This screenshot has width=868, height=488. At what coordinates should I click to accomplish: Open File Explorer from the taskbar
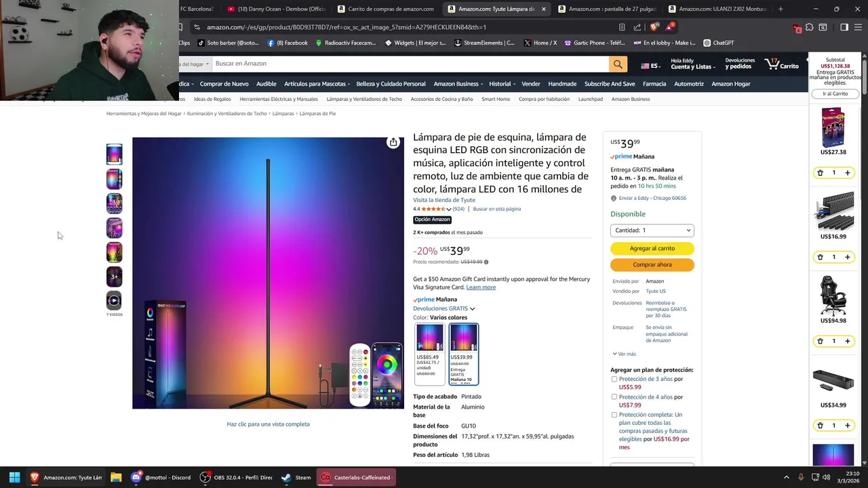pyautogui.click(x=116, y=477)
